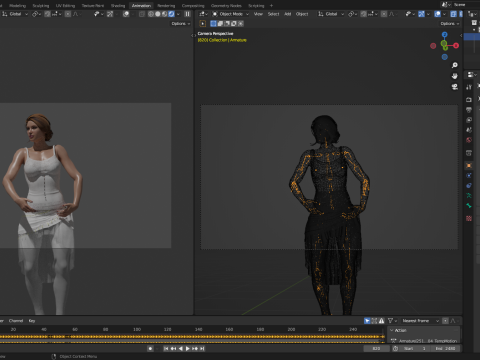
Task: Choose set-new-selection mode icon
Action: [x=213, y=24]
